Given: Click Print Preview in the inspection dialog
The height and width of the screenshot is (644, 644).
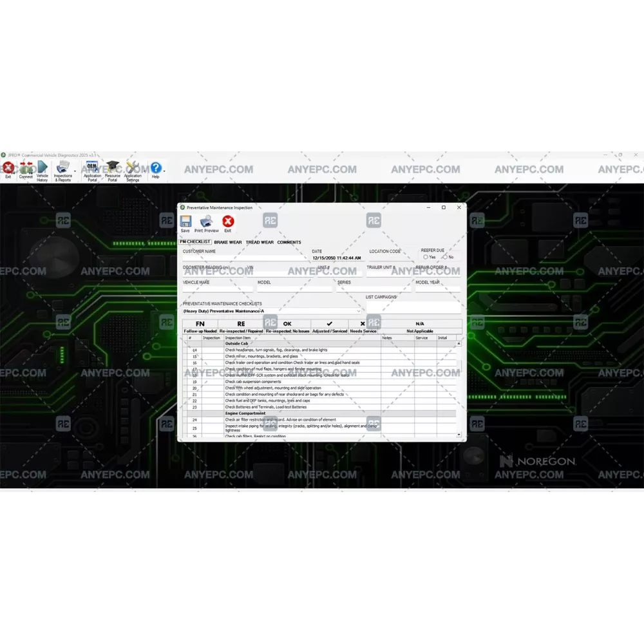Looking at the screenshot, I should coord(207,223).
